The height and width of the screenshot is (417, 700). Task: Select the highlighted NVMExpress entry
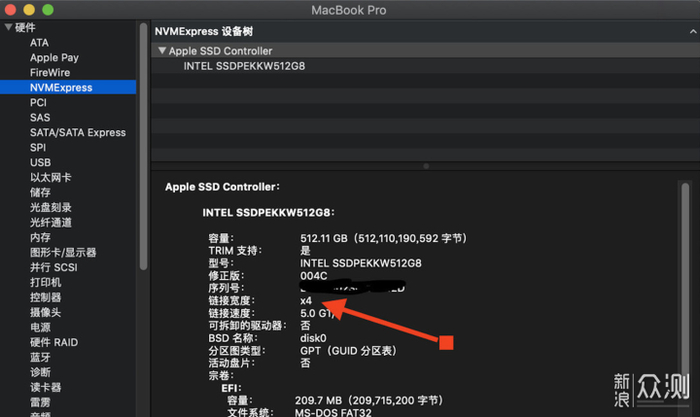click(x=68, y=87)
